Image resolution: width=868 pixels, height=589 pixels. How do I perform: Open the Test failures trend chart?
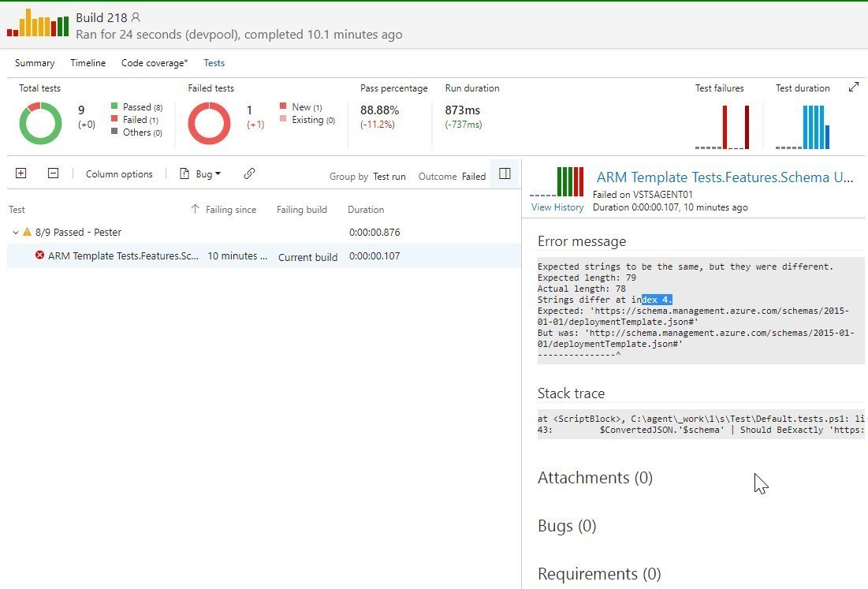click(x=721, y=122)
